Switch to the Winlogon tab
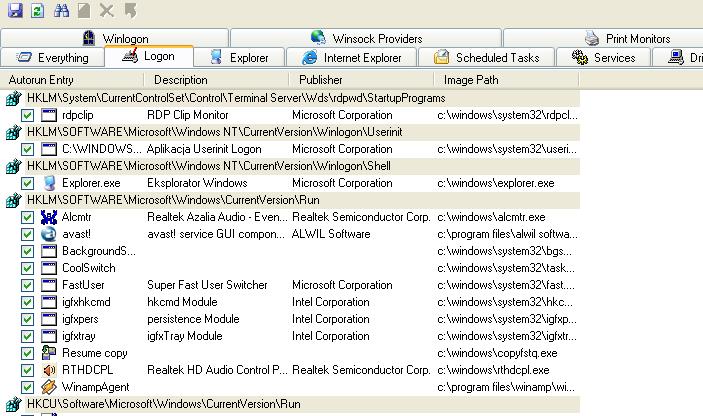This screenshot has height=416, width=703. (115, 38)
